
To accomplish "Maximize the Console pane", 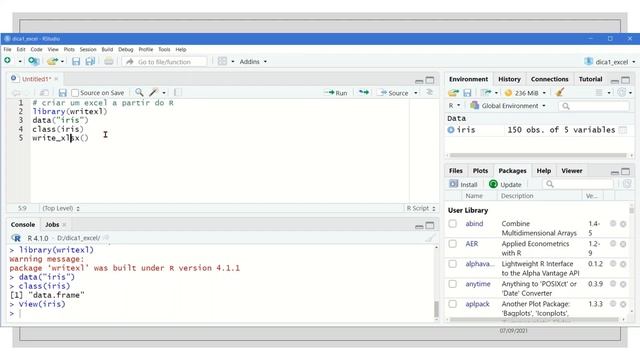I will (x=430, y=225).
